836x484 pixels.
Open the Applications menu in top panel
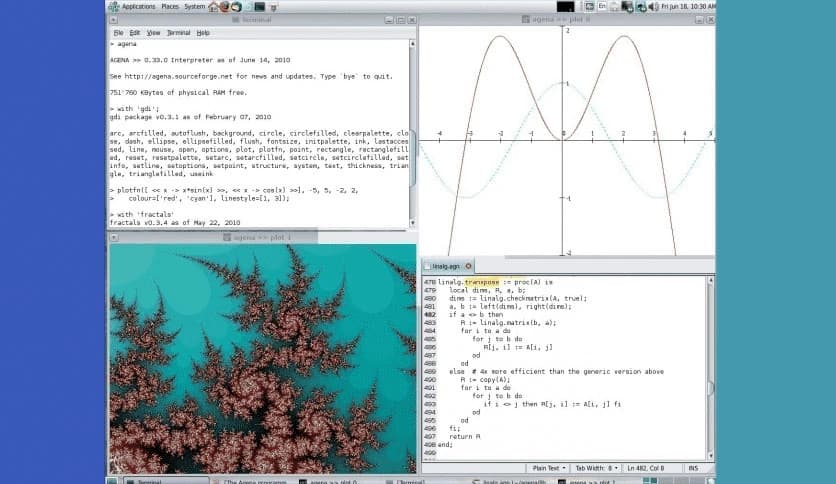click(x=138, y=6)
